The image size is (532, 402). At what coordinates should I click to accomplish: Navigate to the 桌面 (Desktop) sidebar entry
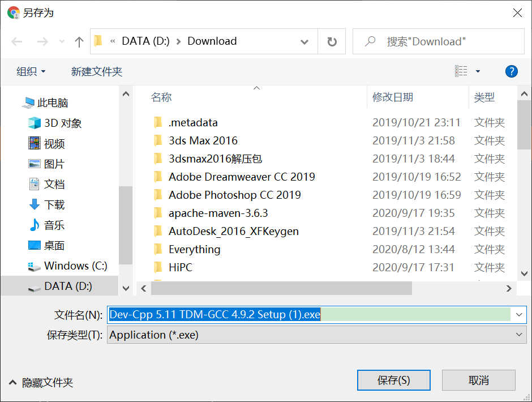click(54, 245)
